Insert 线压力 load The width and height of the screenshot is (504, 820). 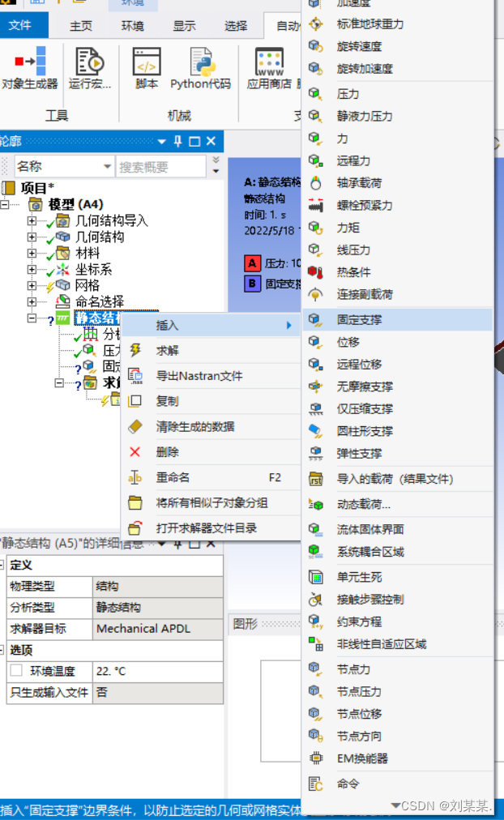click(x=398, y=250)
